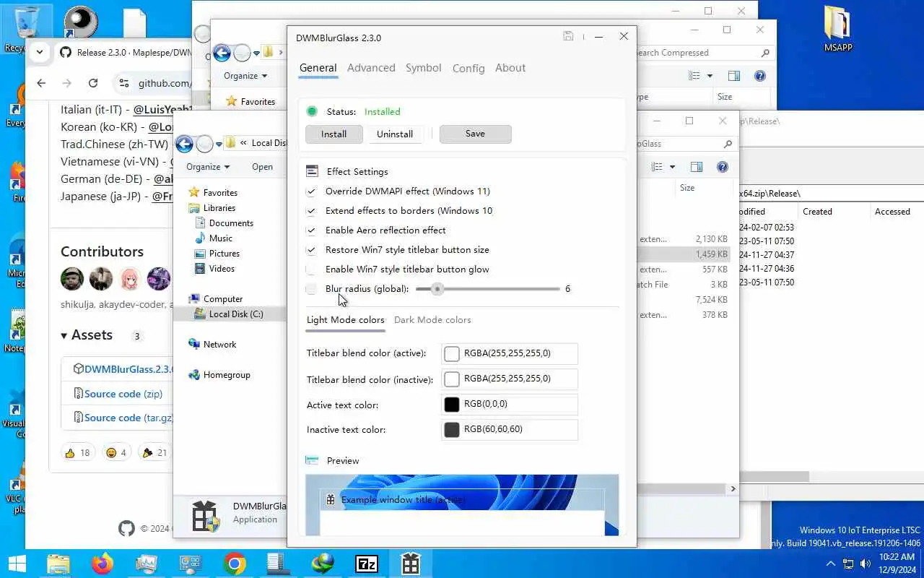Select Light Mode colors tab

[346, 320]
